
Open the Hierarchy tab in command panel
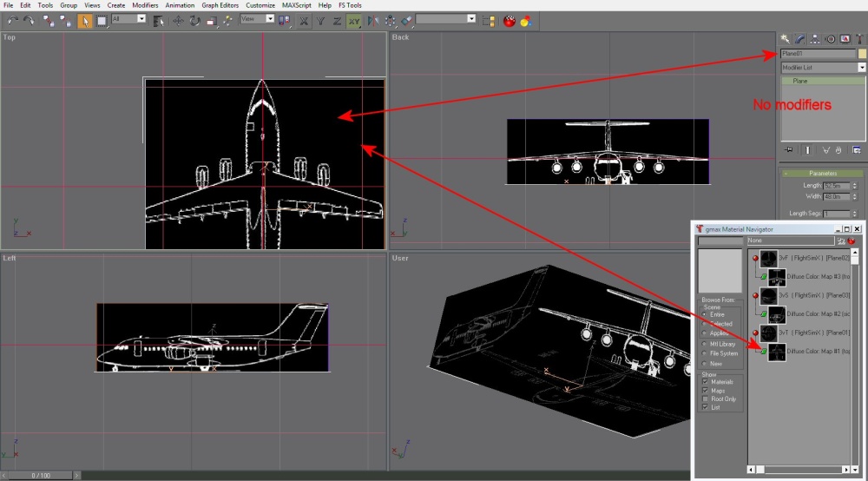point(815,38)
